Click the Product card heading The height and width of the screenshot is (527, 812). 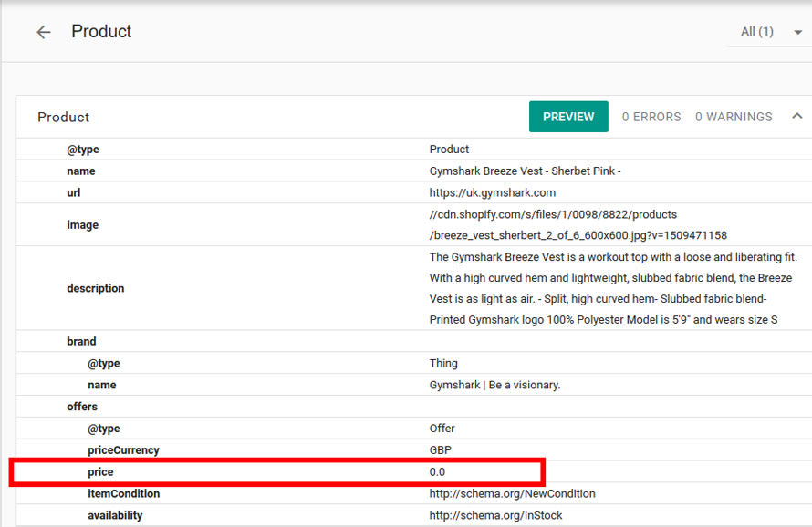(x=63, y=117)
